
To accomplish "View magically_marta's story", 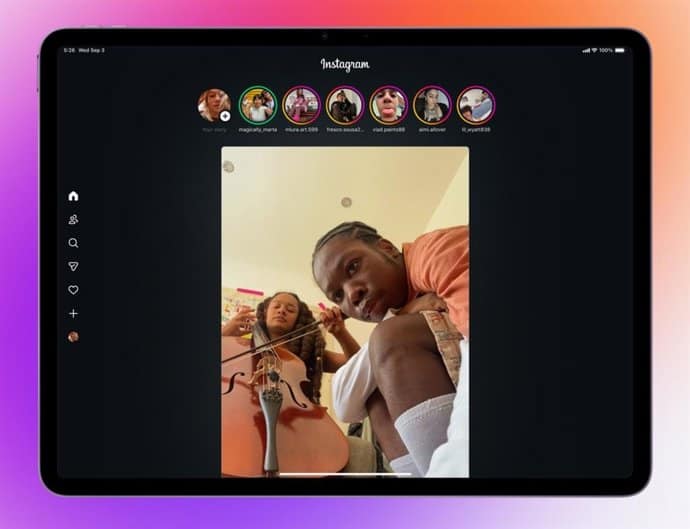I will click(x=258, y=105).
